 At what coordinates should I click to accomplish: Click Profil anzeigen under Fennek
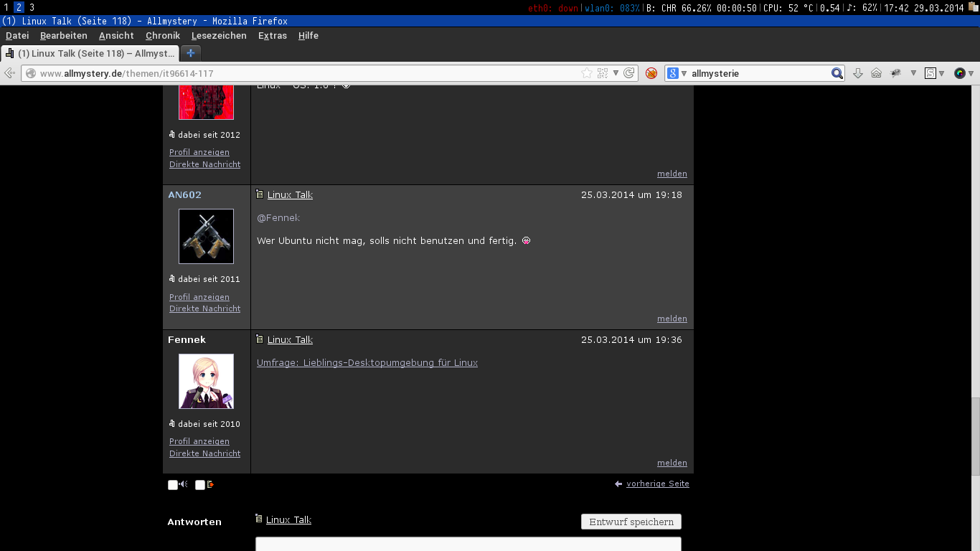199,441
